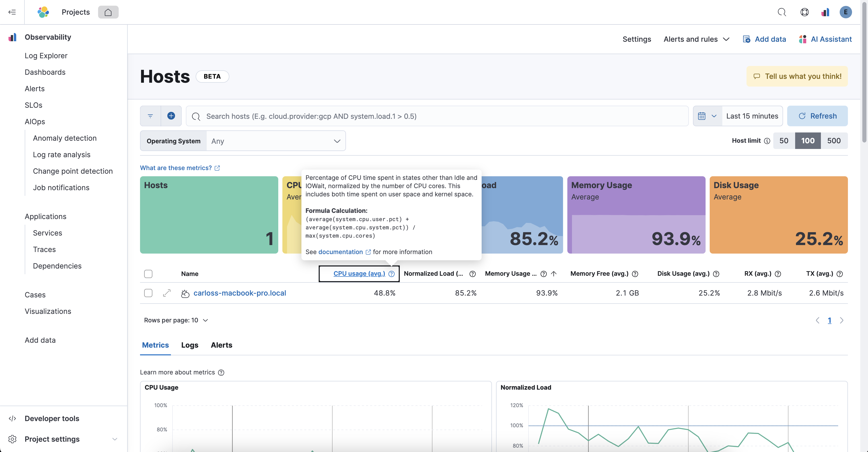The height and width of the screenshot is (452, 868).
Task: Click the Elastic logo
Action: pos(43,12)
